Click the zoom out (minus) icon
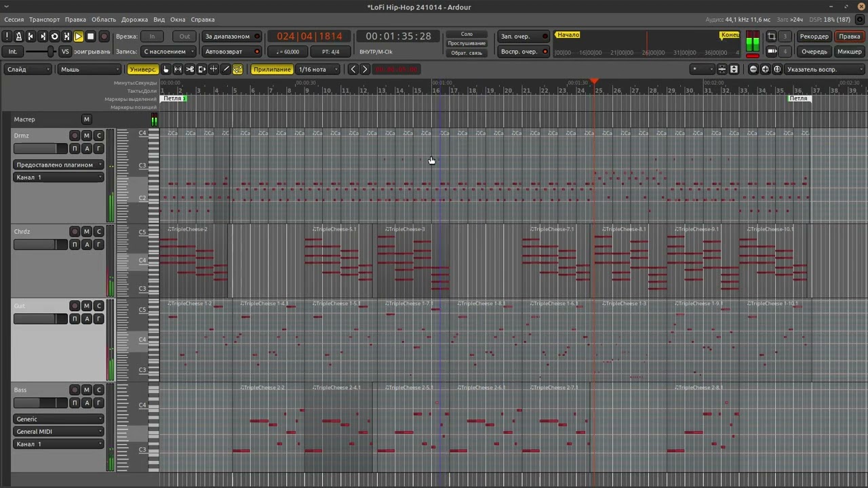Viewport: 868px width, 488px height. click(x=753, y=69)
